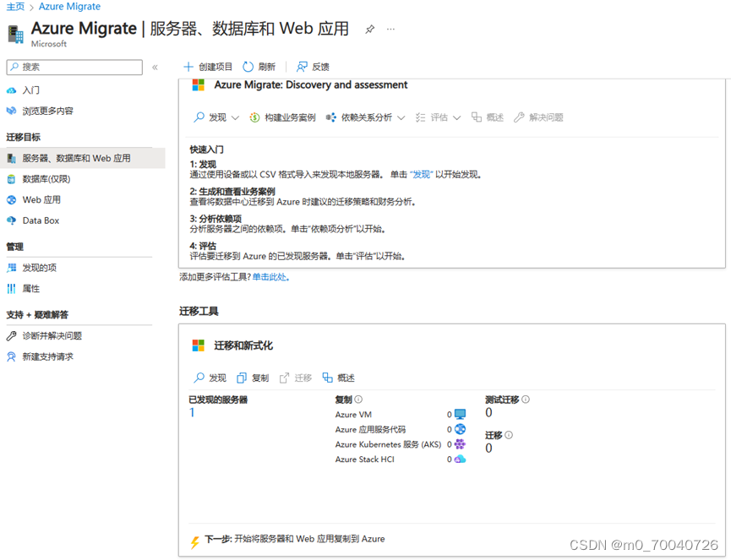Click 概述 in 迁移和新式化 toolbar

[339, 378]
